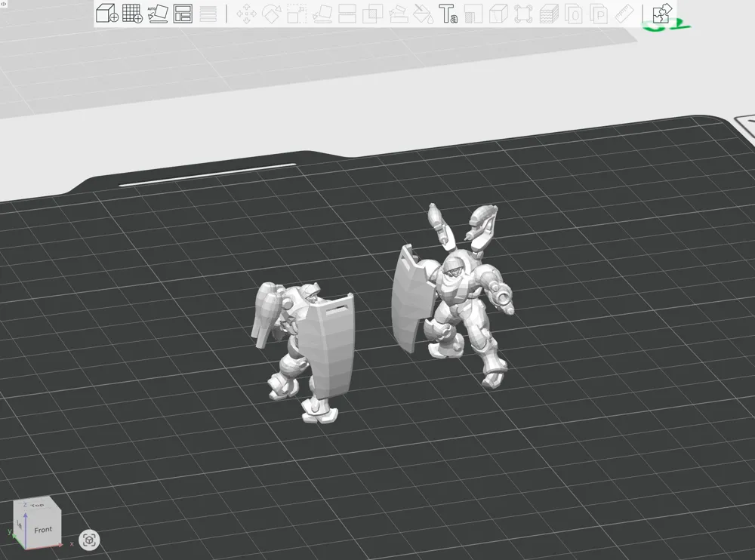Image resolution: width=755 pixels, height=560 pixels.
Task: Arrange all objects on the plate
Action: (x=183, y=14)
